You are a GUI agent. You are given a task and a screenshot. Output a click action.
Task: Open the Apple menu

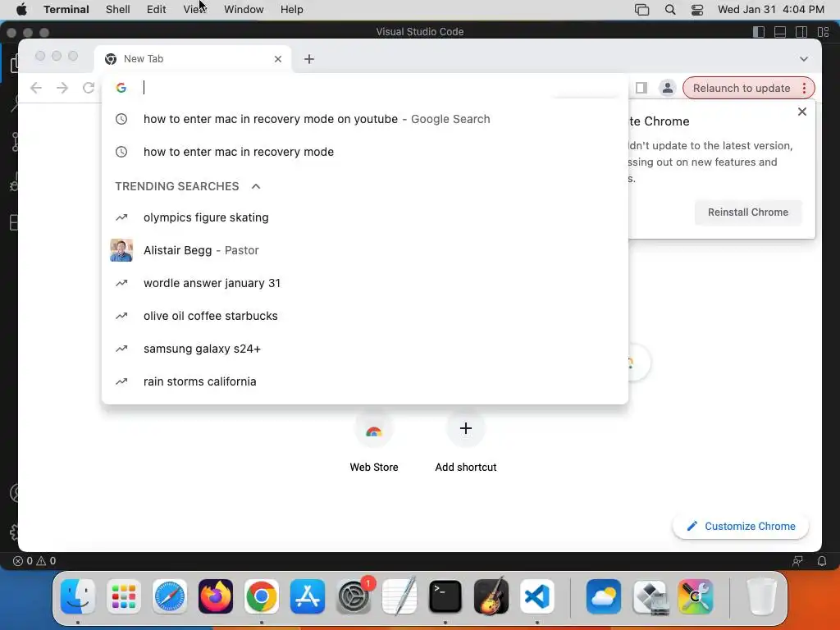[21, 9]
